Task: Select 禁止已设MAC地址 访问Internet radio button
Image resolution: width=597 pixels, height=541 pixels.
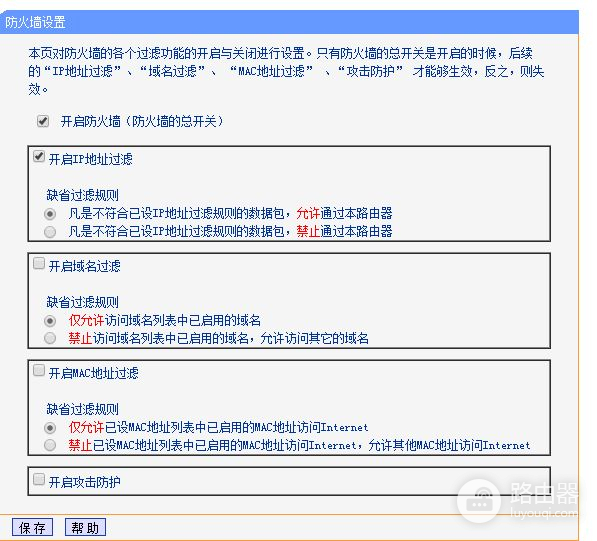Action: 50,445
